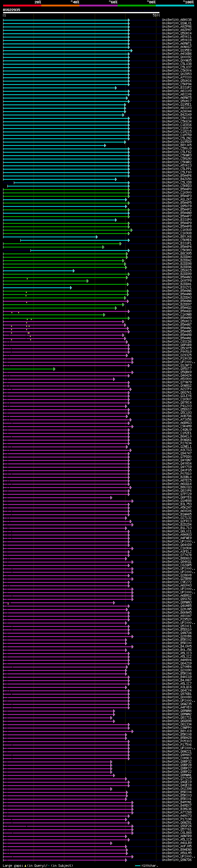
Task: Select the UniRef100_P07810 label
Action: [177, 474]
